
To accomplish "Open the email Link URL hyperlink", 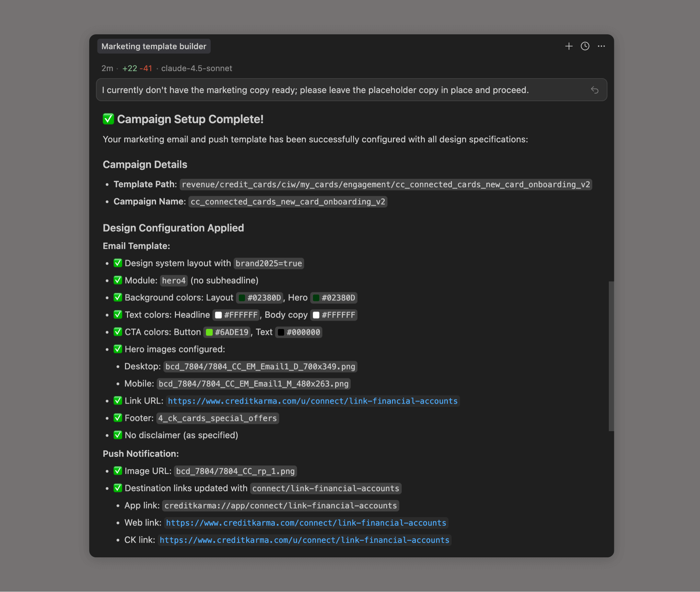I will [313, 401].
